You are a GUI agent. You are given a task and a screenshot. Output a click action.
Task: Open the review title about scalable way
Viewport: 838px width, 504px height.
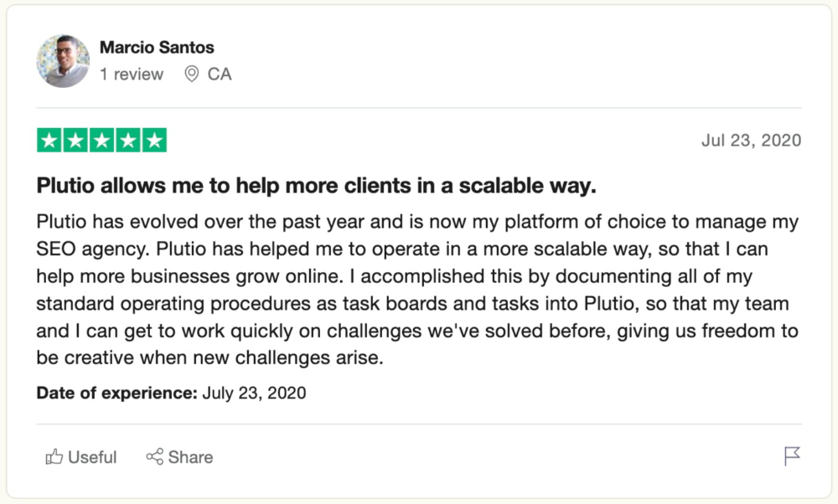(317, 186)
